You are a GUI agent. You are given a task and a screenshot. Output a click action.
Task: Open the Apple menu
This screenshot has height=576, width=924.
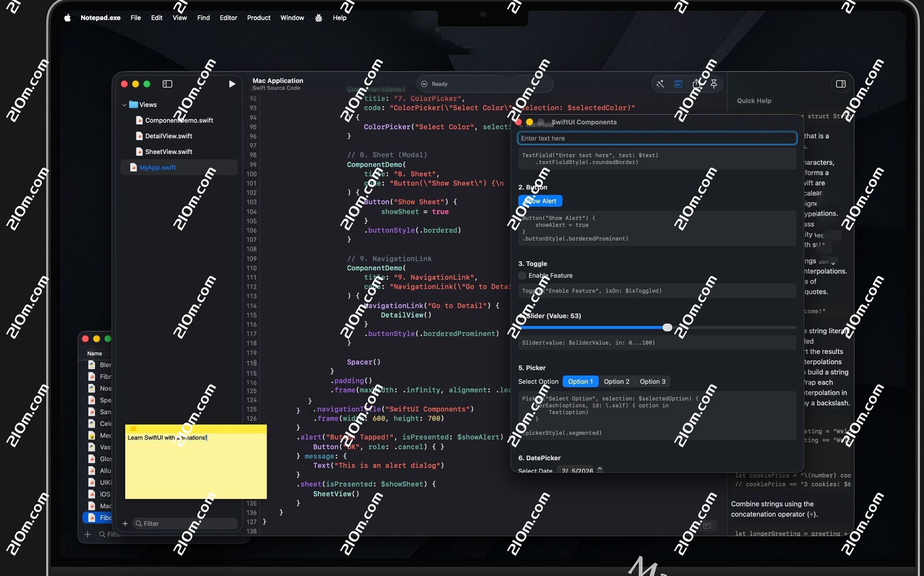point(67,18)
